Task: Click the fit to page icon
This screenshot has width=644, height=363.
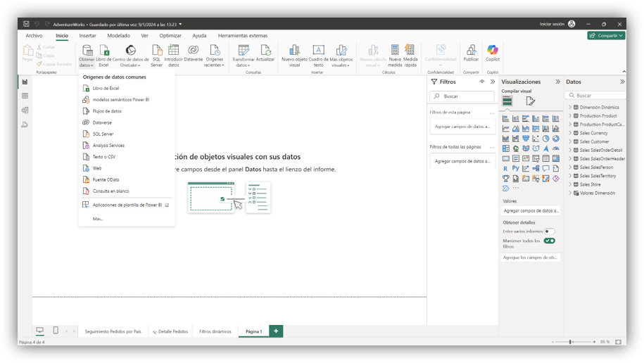Action: pyautogui.click(x=618, y=342)
